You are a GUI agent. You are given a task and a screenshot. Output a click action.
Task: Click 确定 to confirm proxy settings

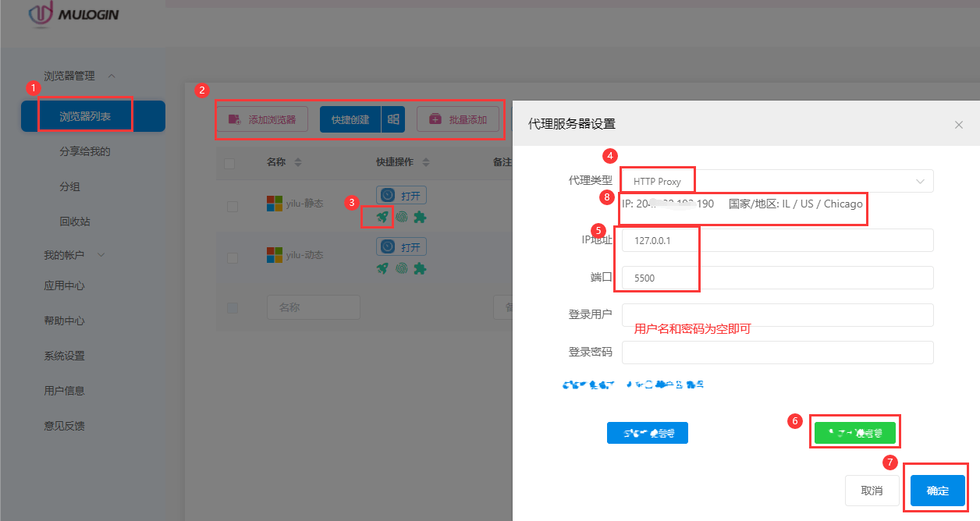click(938, 491)
